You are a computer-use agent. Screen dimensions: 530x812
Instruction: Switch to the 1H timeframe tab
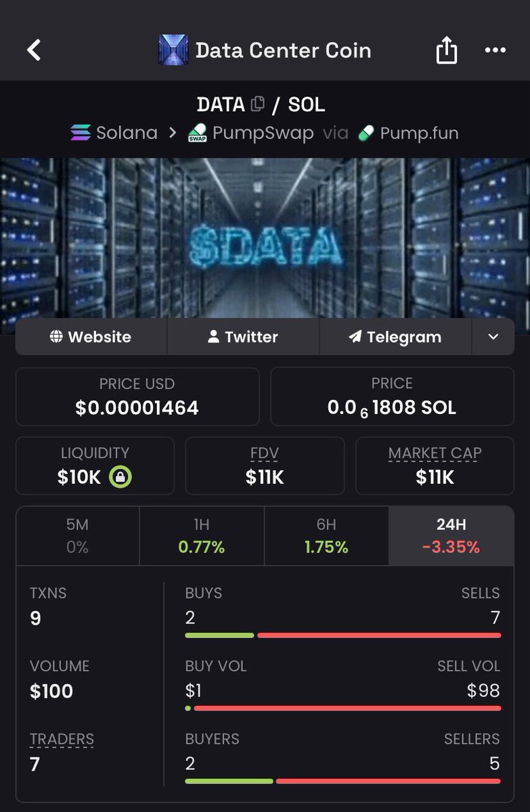[x=202, y=536]
